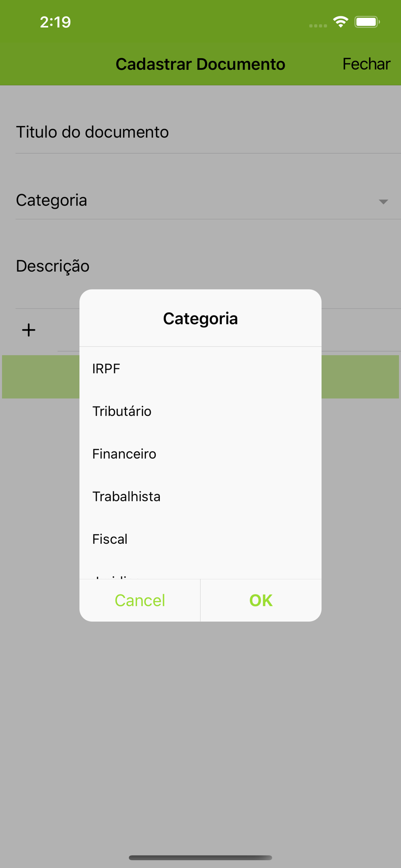Screen dimensions: 401x868
Task: Tap the Wi-Fi status icon
Action: 341,22
